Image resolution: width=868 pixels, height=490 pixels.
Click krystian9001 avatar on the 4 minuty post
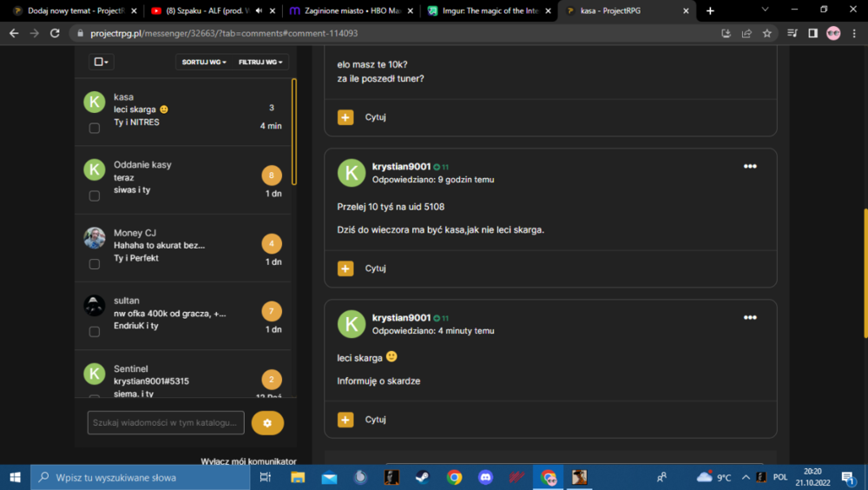point(352,324)
